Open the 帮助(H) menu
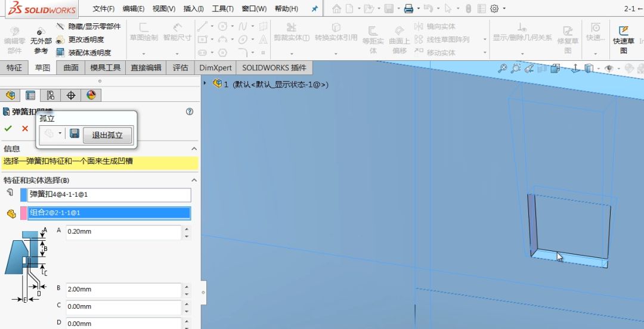The width and height of the screenshot is (644, 329). (286, 8)
